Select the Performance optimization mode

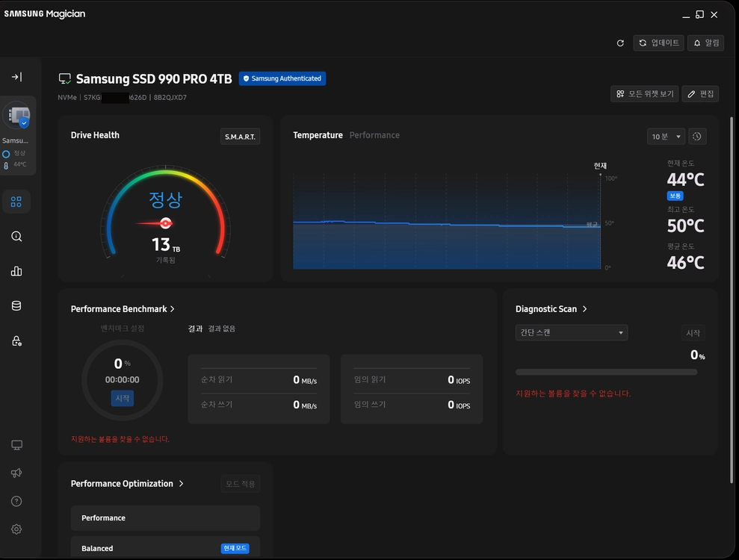165,518
